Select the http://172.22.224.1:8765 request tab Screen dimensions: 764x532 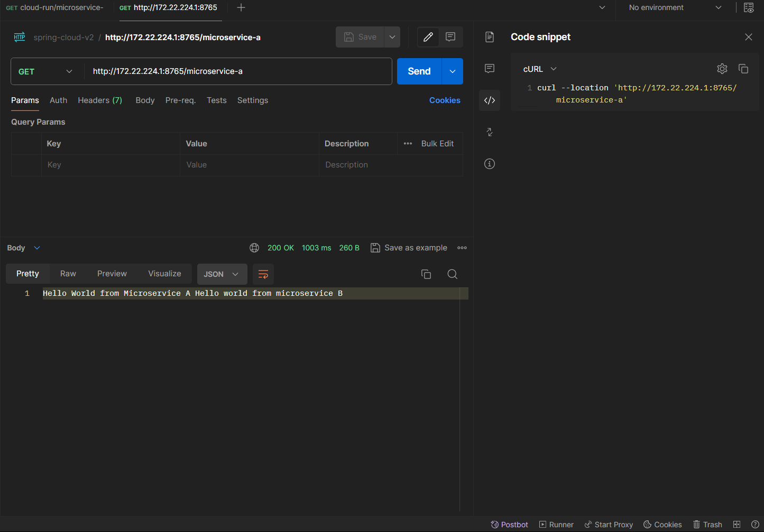pos(169,7)
